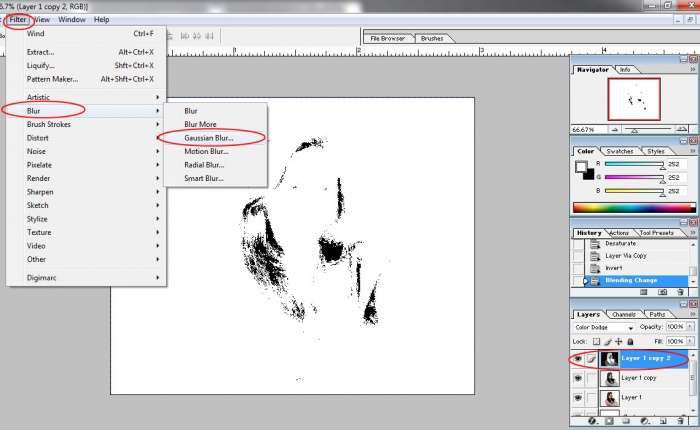Set history brush source beside Desaturate state
Screen dimensions: 700x430
tap(579, 244)
